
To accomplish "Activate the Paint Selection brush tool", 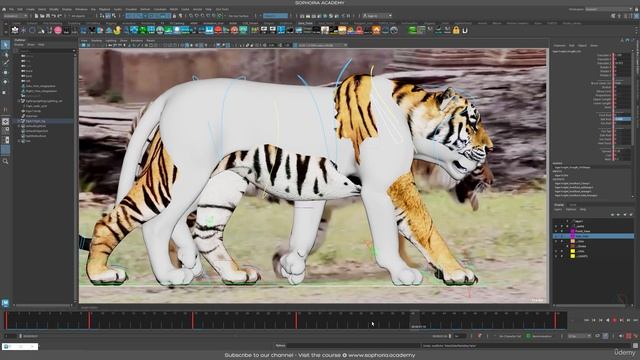I will tap(5, 63).
